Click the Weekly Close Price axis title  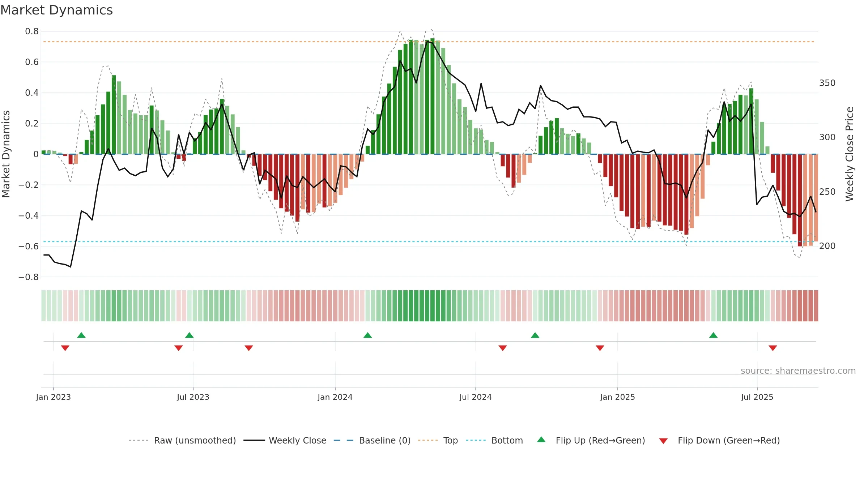(850, 154)
